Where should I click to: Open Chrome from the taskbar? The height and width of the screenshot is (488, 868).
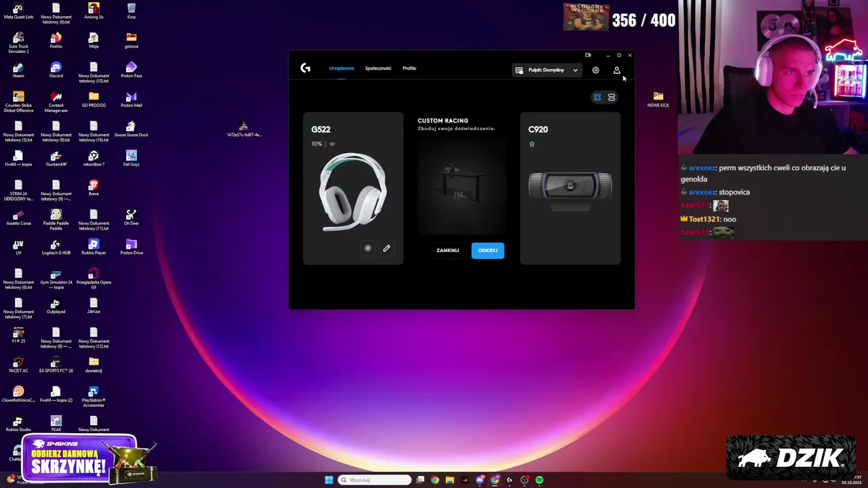[x=435, y=480]
